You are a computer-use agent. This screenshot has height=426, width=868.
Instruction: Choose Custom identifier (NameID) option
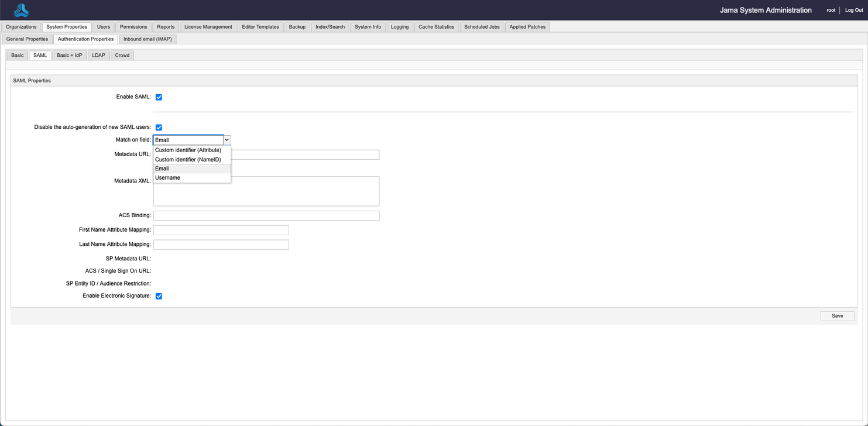coord(192,160)
